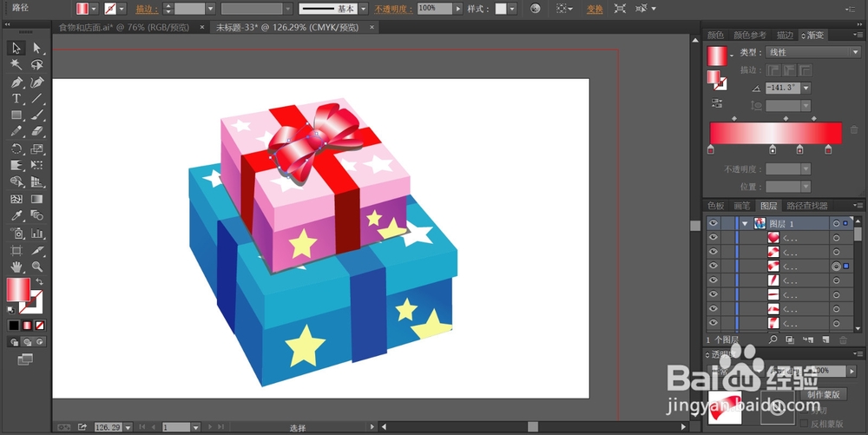Reset to default fill and stroke
This screenshot has height=435, width=868.
coord(11,310)
